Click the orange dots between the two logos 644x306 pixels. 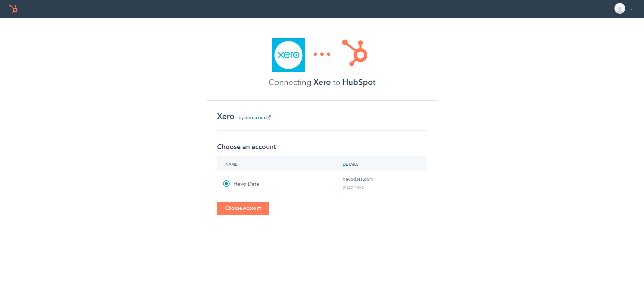[x=322, y=54]
